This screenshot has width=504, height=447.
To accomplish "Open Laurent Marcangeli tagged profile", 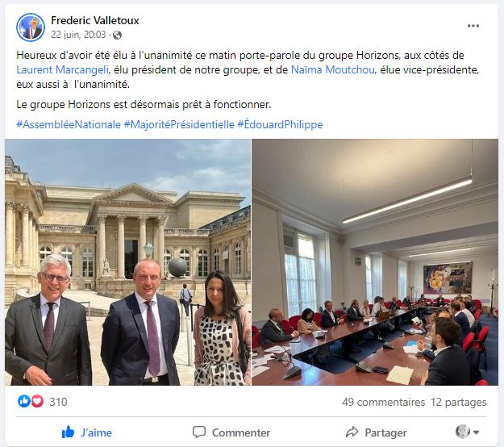I will pos(62,69).
